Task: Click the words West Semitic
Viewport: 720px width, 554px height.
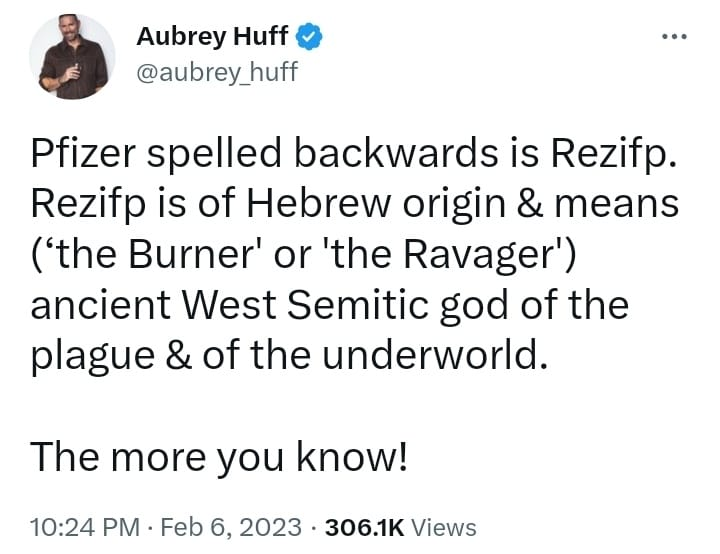Action: pos(305,305)
